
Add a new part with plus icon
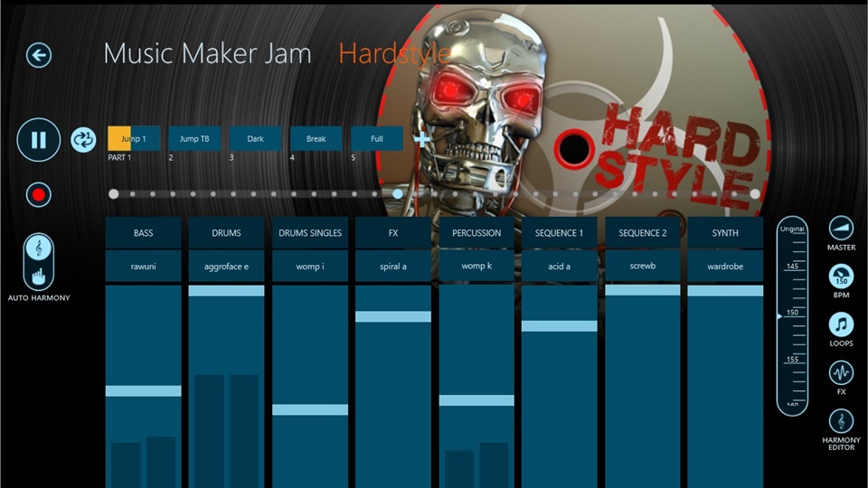(x=422, y=139)
